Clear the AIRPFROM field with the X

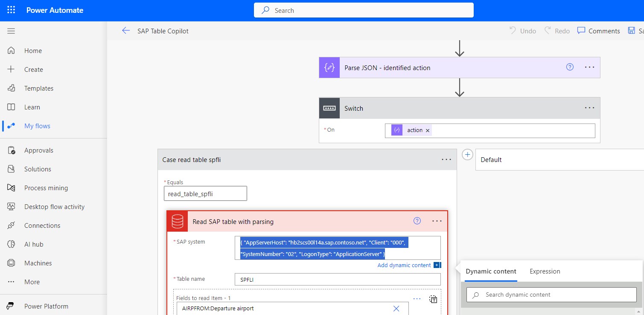[x=396, y=308]
